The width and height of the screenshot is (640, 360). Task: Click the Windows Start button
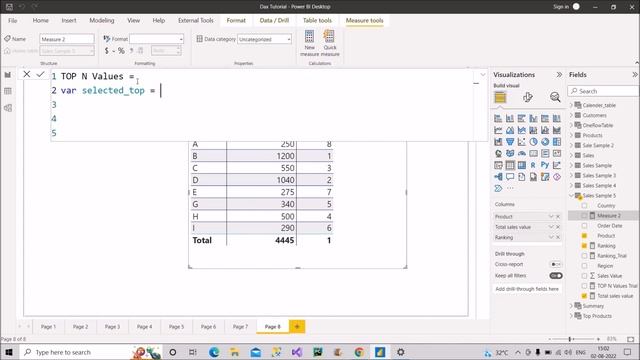pos(9,352)
